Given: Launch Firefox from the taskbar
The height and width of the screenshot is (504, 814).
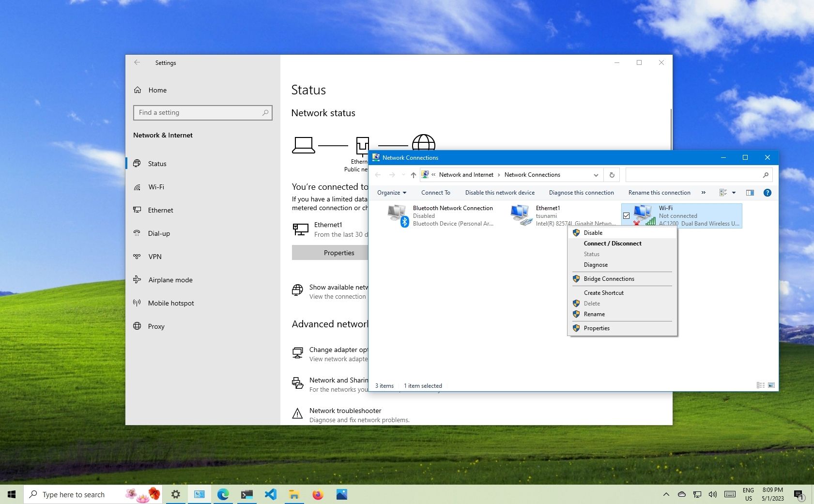Looking at the screenshot, I should [318, 494].
